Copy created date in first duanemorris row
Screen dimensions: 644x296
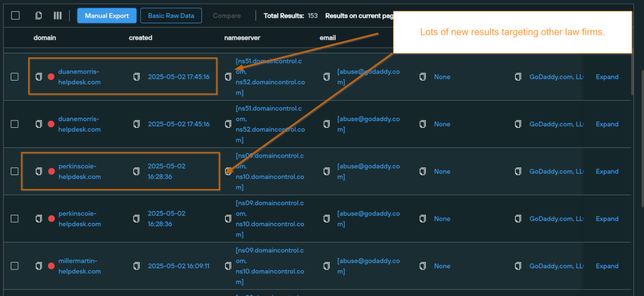136,77
